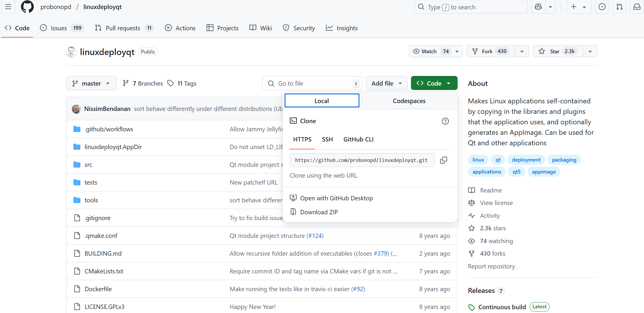Image resolution: width=644 pixels, height=313 pixels.
Task: Copy the clone URL to clipboard
Action: coord(443,160)
